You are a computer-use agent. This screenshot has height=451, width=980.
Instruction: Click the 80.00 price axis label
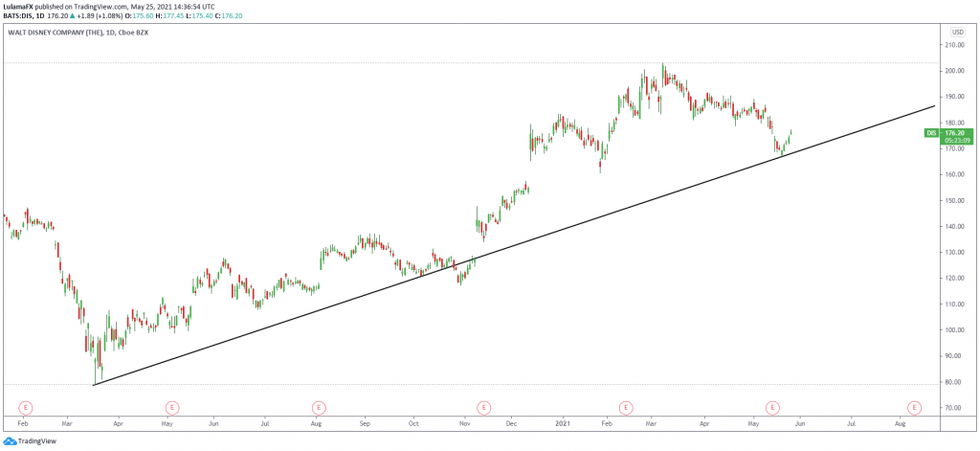(x=954, y=382)
